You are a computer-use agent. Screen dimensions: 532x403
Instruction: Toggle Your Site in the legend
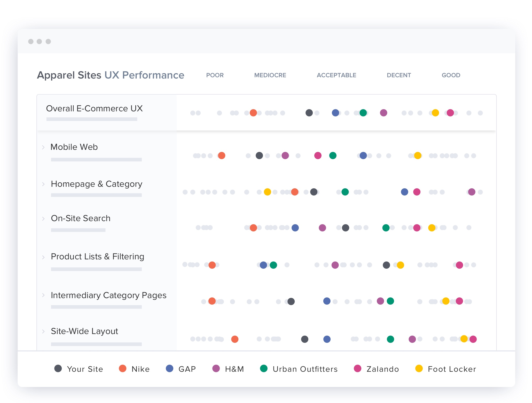85,369
